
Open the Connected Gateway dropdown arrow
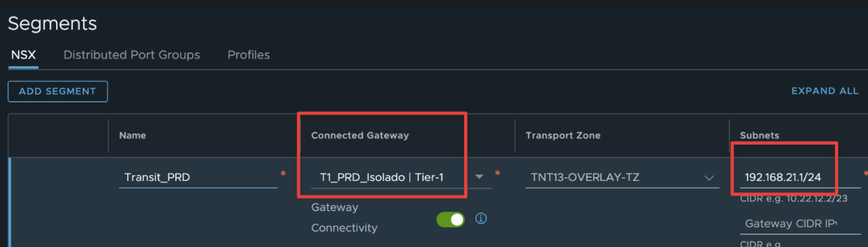click(479, 177)
